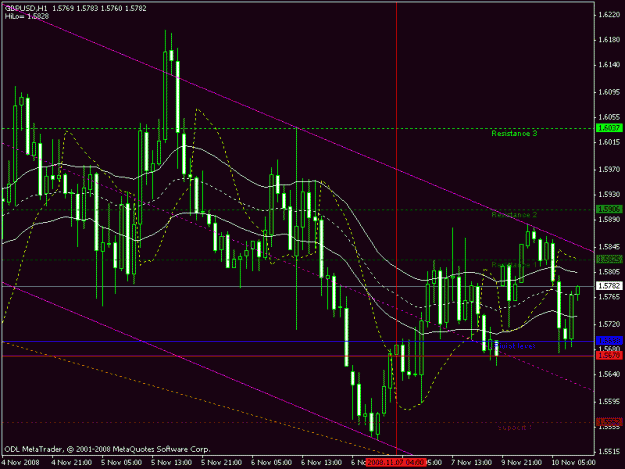Click the 1.6055 price axis label
The height and width of the screenshot is (469, 625).
(x=609, y=117)
